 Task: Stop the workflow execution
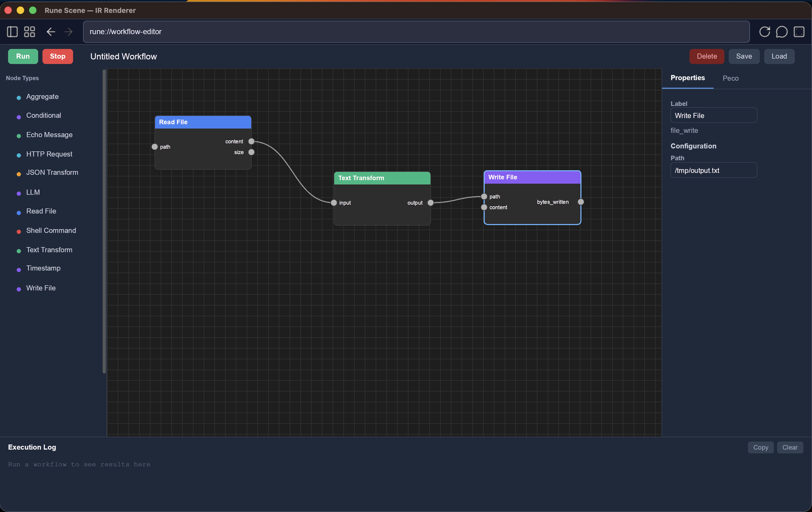point(57,56)
